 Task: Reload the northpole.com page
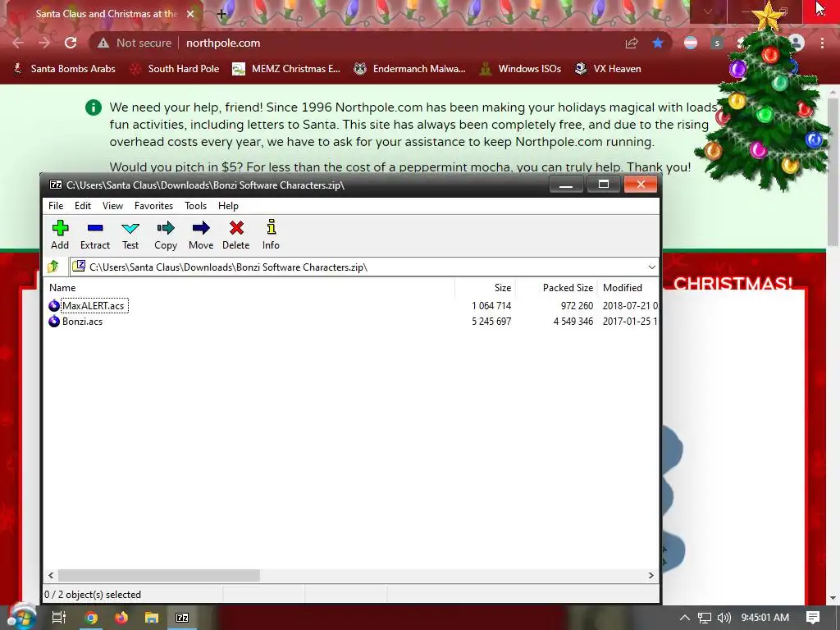coord(71,43)
